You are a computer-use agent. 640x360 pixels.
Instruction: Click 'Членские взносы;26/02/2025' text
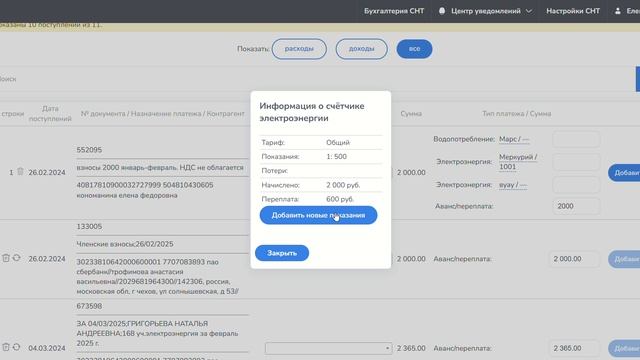125,244
